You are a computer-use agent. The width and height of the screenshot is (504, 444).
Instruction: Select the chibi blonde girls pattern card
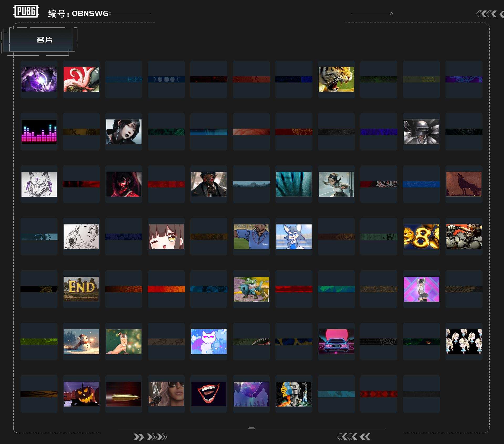click(x=464, y=341)
